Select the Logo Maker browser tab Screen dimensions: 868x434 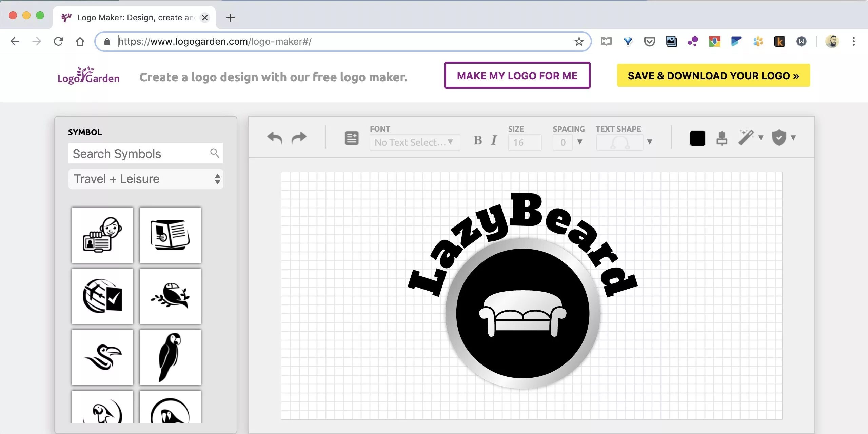point(134,18)
